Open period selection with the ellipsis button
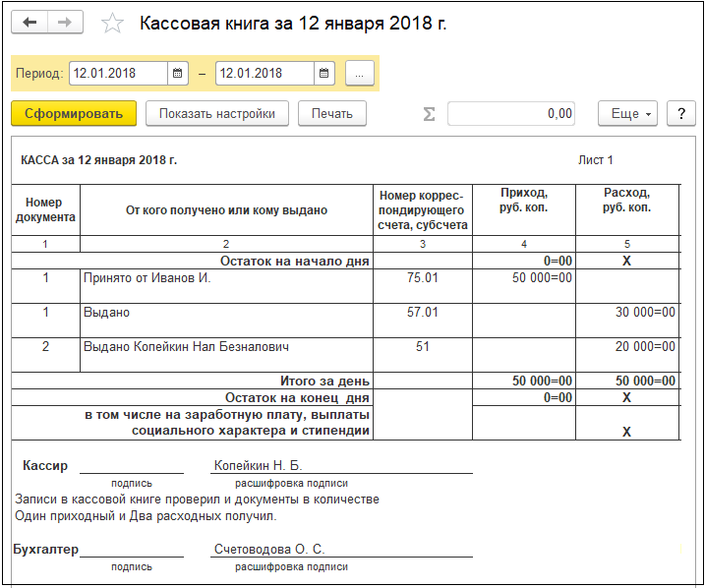 (x=359, y=74)
